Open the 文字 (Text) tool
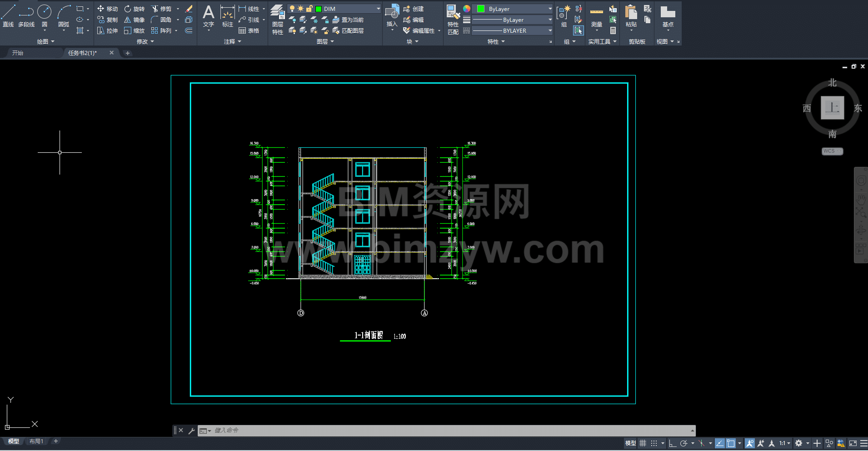 (209, 16)
